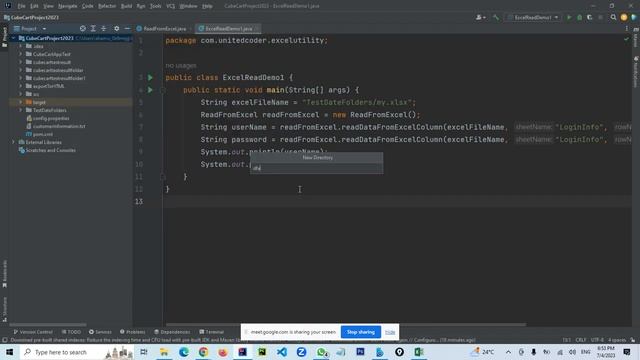
Task: Click the green inspection checkmark in editor
Action: [x=626, y=40]
